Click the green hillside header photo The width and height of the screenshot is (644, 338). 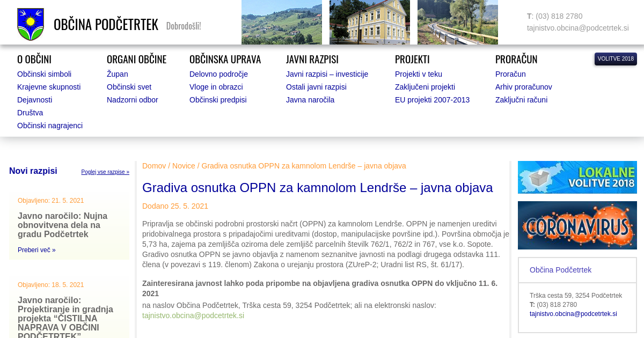[x=281, y=22]
